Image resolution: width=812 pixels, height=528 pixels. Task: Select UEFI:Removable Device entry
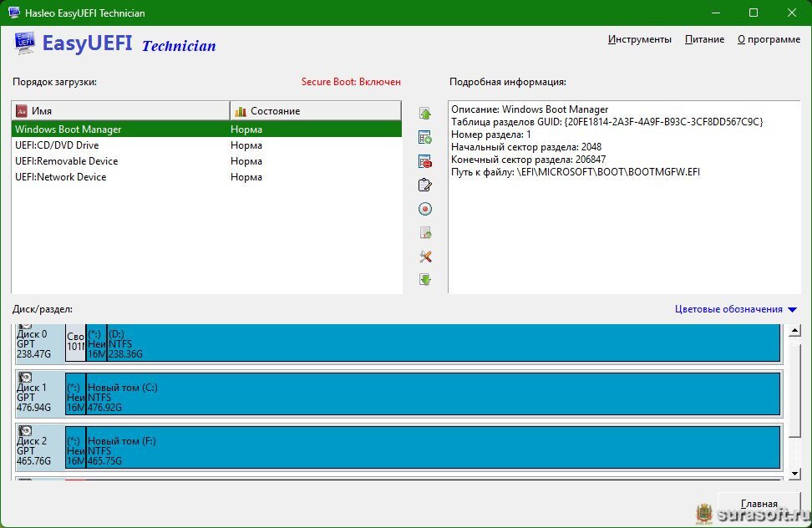click(x=206, y=161)
